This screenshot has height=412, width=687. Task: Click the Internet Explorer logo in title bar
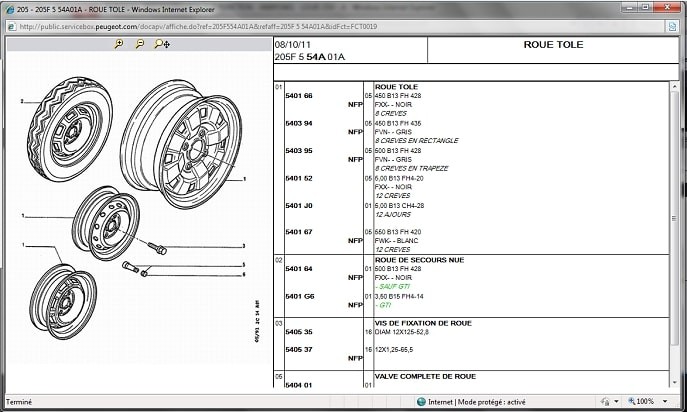click(10, 9)
